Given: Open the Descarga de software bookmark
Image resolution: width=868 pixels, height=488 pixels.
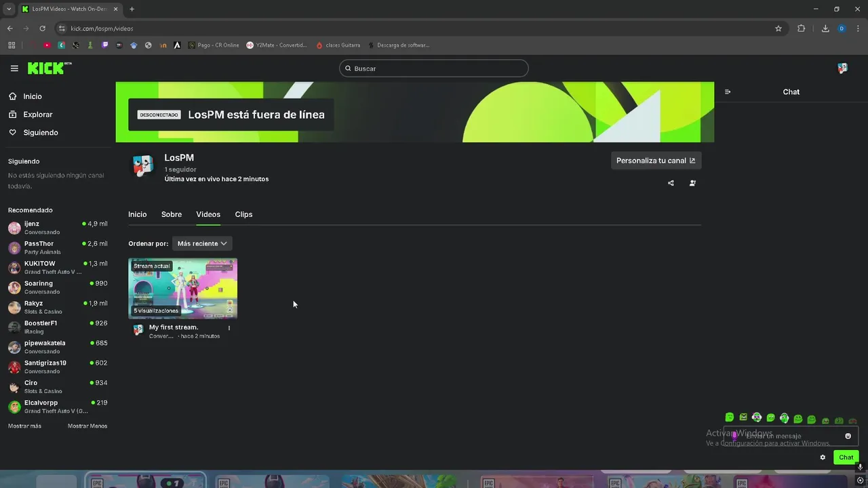Looking at the screenshot, I should [x=399, y=45].
